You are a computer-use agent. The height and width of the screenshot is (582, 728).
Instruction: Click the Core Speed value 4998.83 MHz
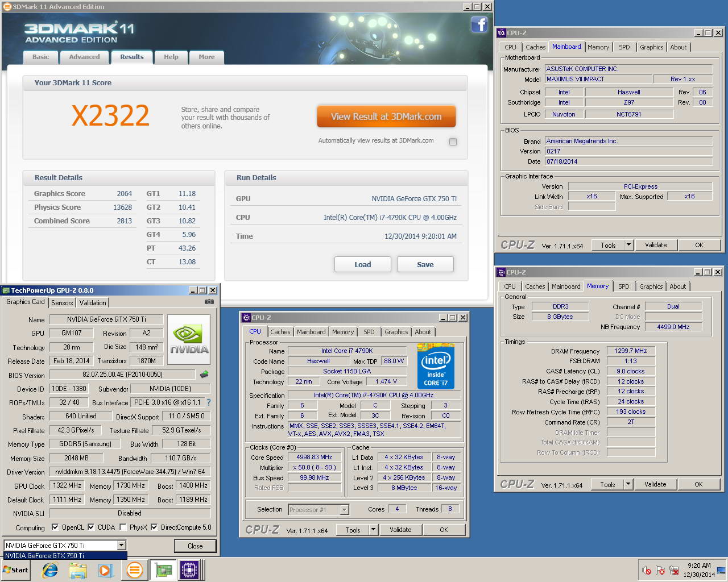(x=315, y=457)
